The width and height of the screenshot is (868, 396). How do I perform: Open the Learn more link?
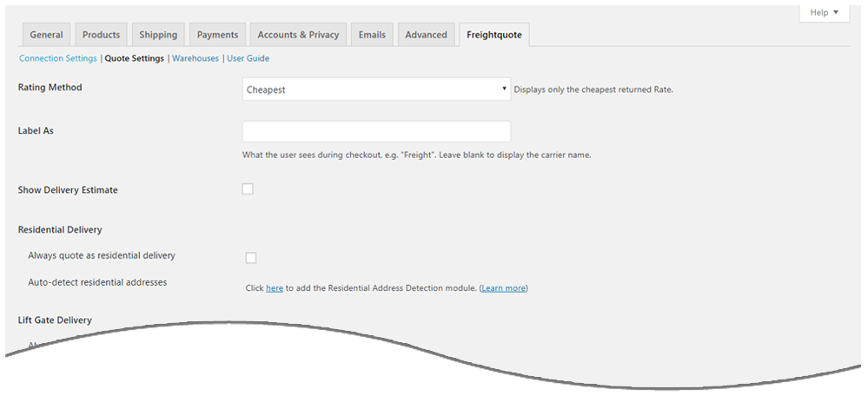click(504, 287)
